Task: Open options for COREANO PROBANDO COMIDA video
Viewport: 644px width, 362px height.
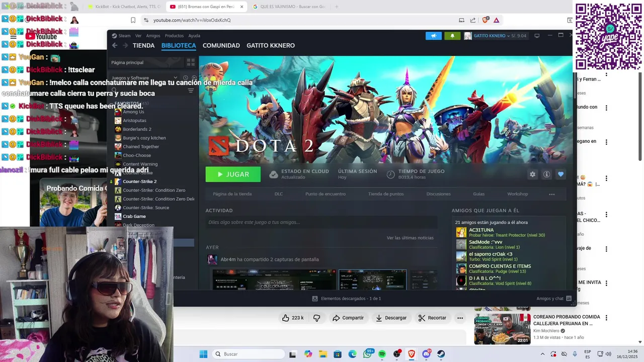Action: tap(606, 318)
